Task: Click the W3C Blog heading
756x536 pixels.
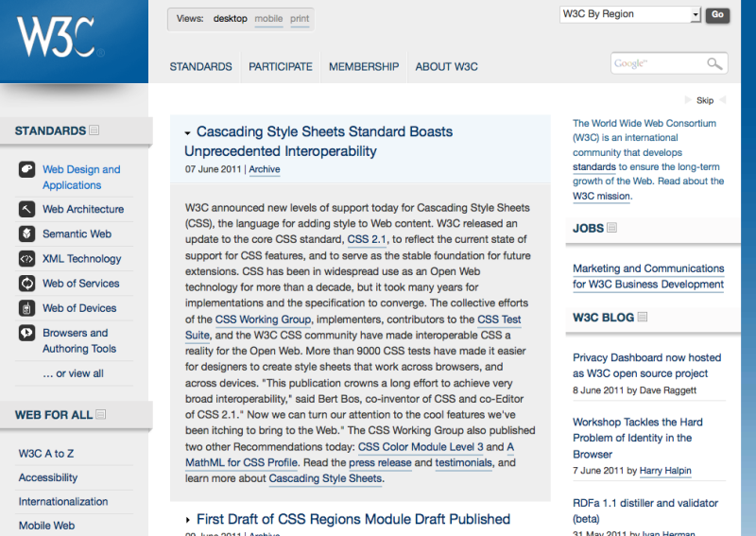Action: (x=603, y=318)
